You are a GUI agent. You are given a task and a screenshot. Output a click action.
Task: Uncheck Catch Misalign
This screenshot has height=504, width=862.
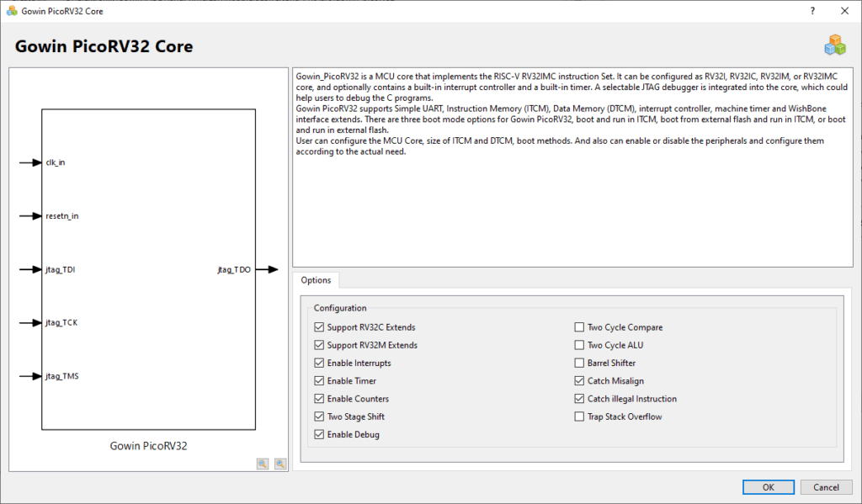coord(579,381)
